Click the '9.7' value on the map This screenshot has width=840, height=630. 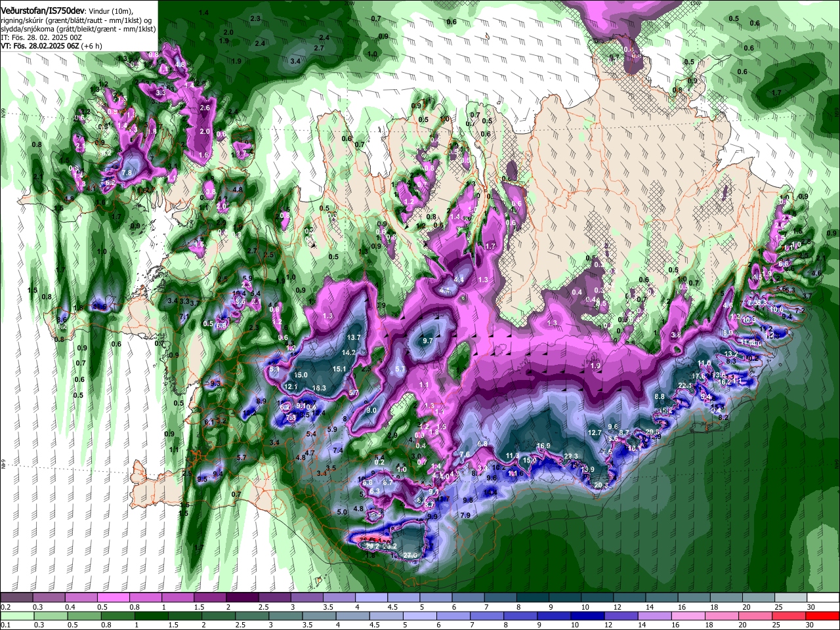coord(428,341)
